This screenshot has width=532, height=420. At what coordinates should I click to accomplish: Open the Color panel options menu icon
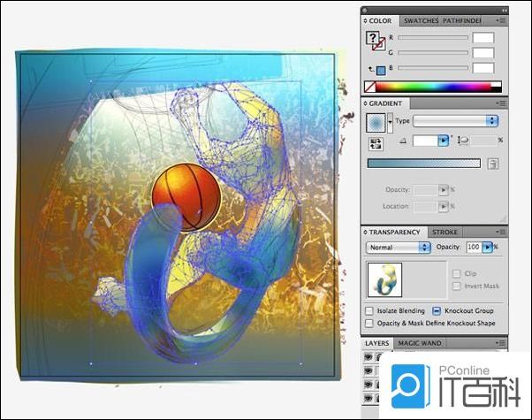click(x=501, y=20)
